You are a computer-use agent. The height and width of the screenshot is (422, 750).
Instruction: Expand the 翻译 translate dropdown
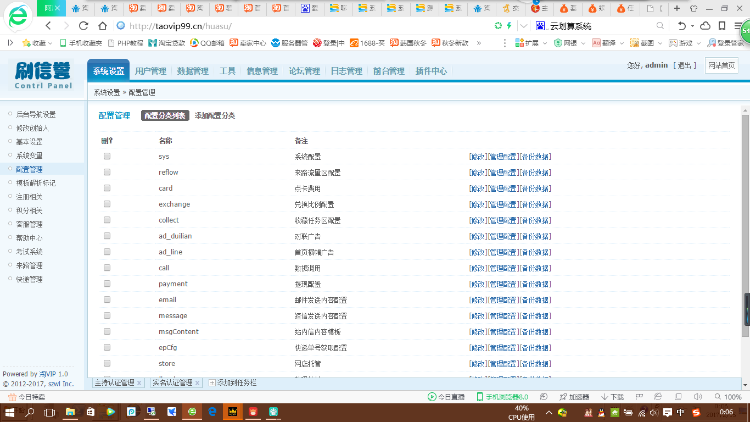coord(622,43)
